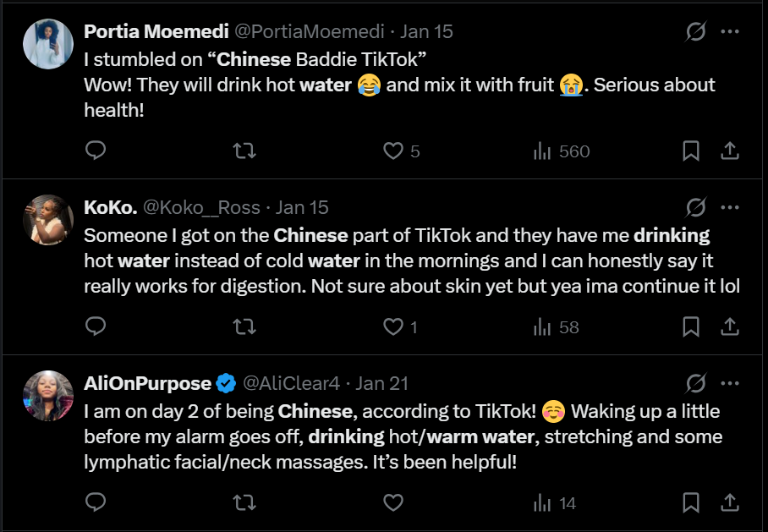Repost AliOnPurpose's tweet

click(x=244, y=502)
